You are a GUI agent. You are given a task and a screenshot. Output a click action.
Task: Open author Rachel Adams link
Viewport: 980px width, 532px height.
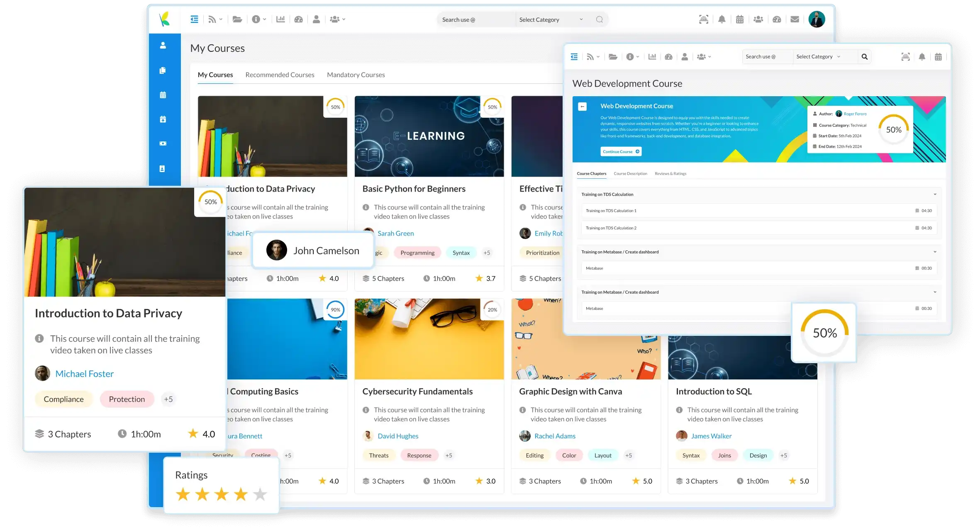pos(555,436)
